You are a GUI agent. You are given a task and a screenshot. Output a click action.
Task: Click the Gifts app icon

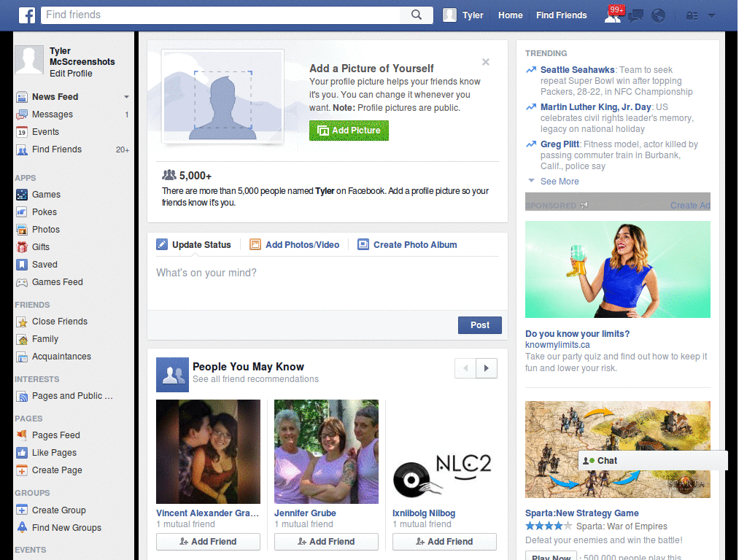tap(22, 246)
